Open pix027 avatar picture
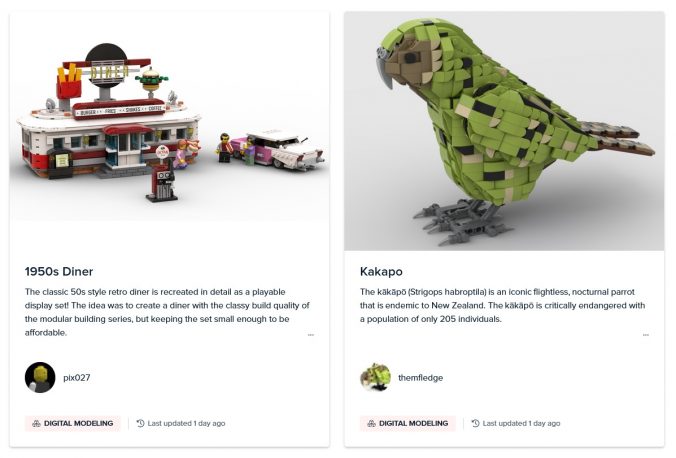The height and width of the screenshot is (458, 676). [40, 377]
